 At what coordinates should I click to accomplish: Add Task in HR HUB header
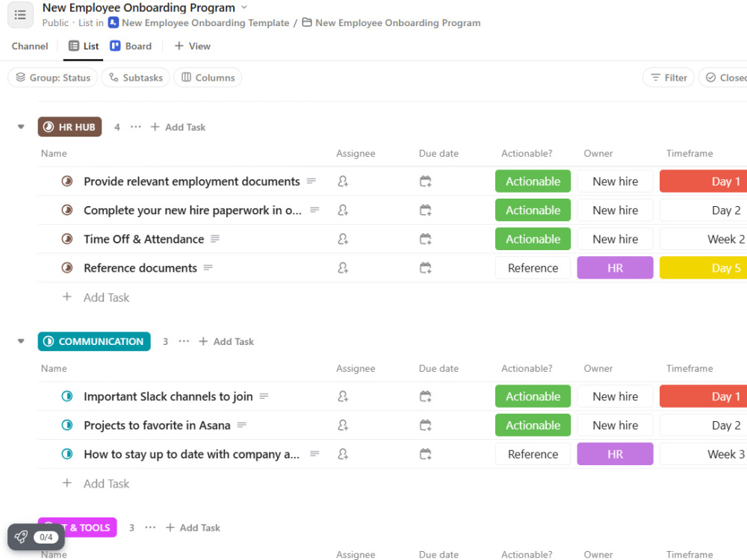coord(179,127)
